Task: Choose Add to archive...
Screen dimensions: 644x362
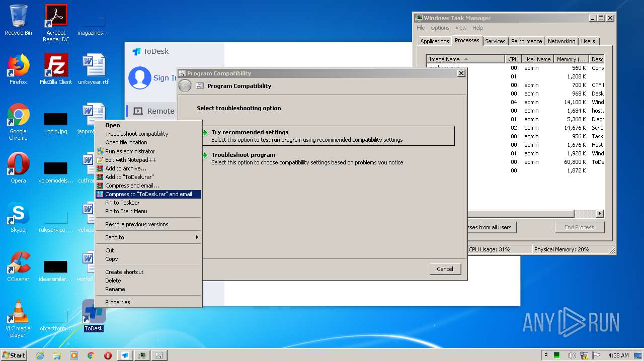Action: click(148, 168)
